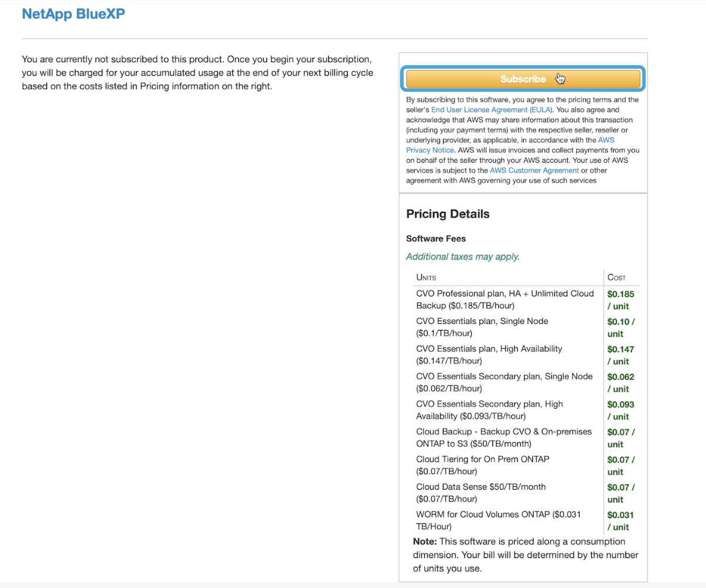Click the Units column header
706x588 pixels.
click(x=426, y=278)
